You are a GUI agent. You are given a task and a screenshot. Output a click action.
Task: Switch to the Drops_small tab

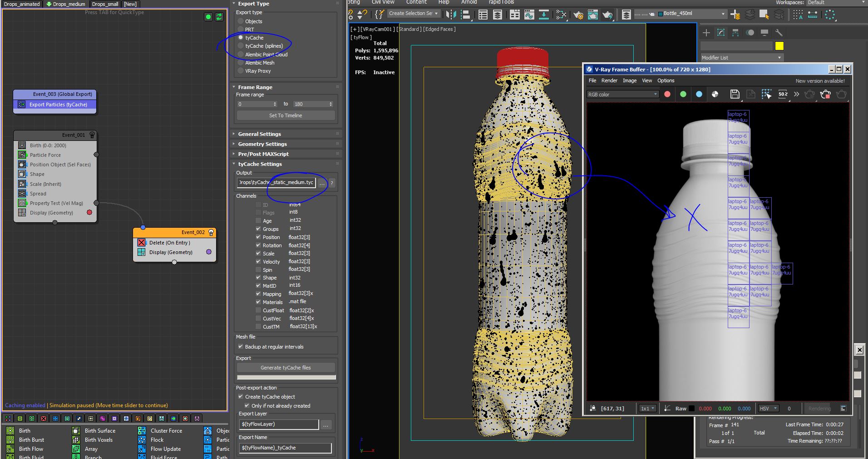[x=105, y=4]
